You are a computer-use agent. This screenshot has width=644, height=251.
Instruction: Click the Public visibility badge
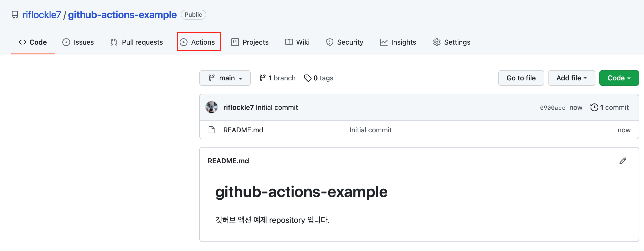(193, 15)
